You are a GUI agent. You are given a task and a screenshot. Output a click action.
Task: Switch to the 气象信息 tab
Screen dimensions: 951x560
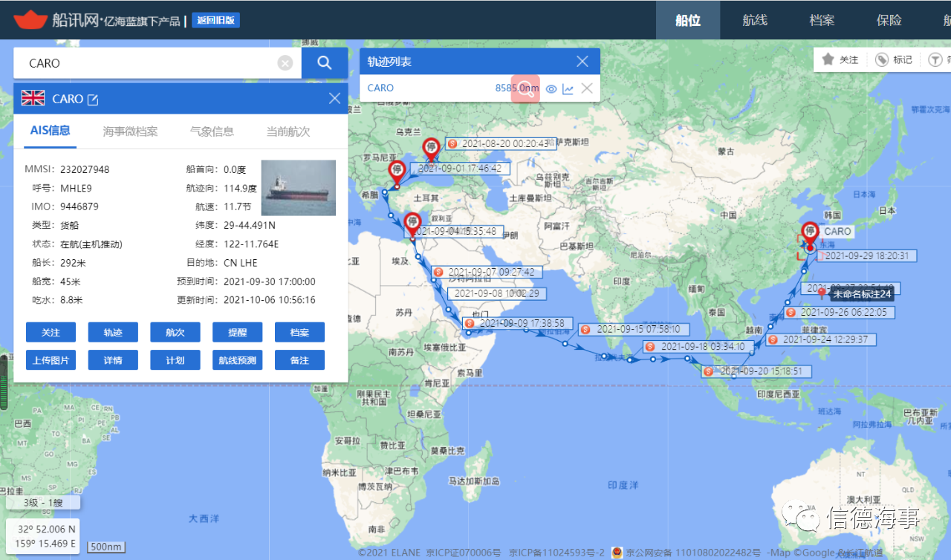tap(212, 131)
